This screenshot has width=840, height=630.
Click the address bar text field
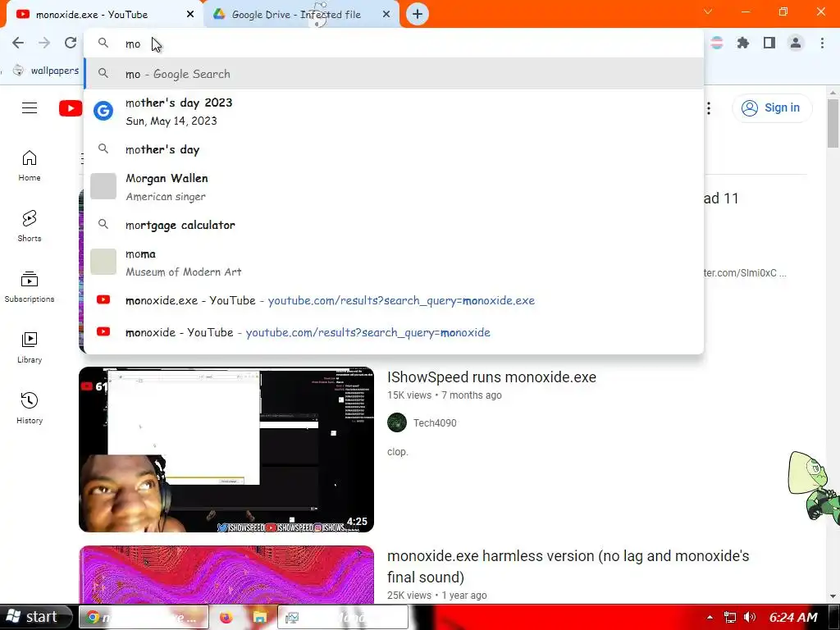394,43
